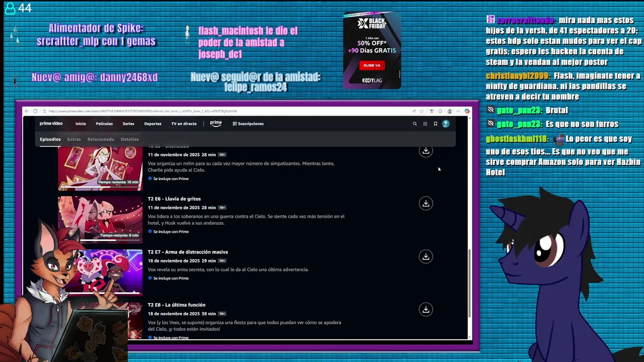644x362 pixels.
Task: Download episode T2 E6 Lluvia de gritos
Action: coord(426,203)
